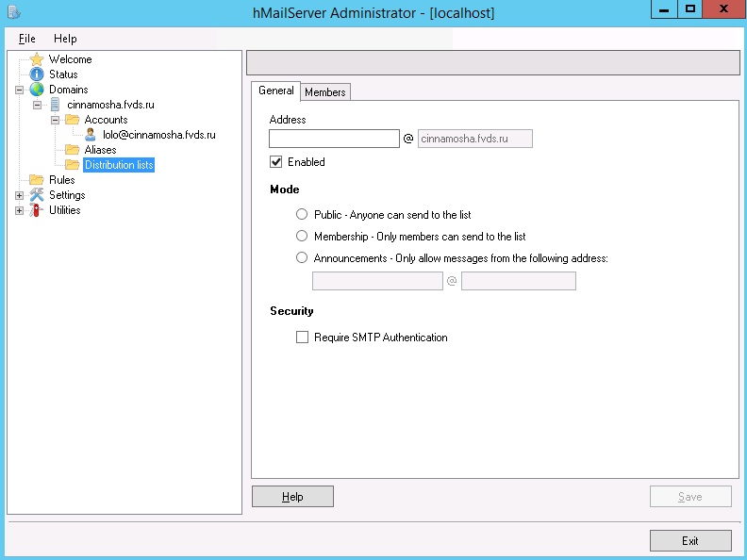Select Status in the tree
Image resolution: width=747 pixels, height=560 pixels.
tap(63, 74)
